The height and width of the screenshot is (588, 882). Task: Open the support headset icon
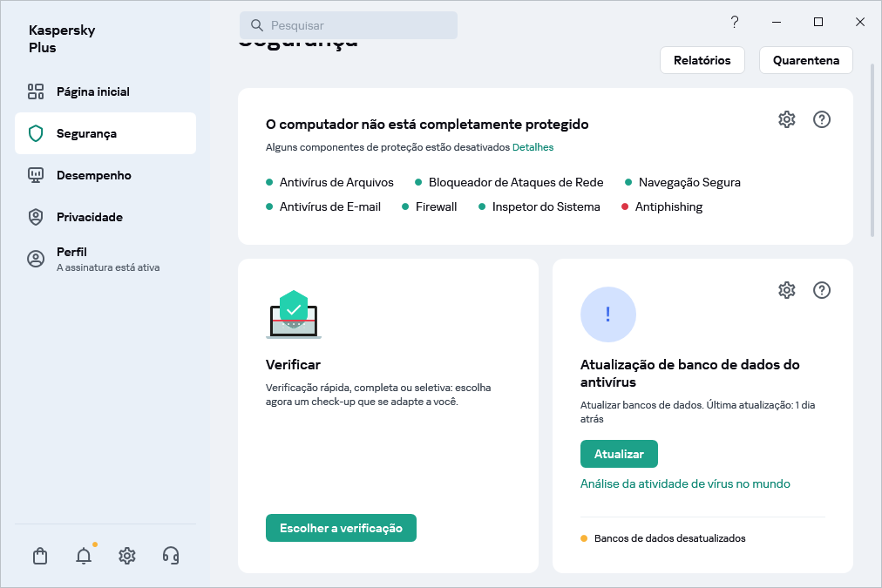tap(170, 555)
